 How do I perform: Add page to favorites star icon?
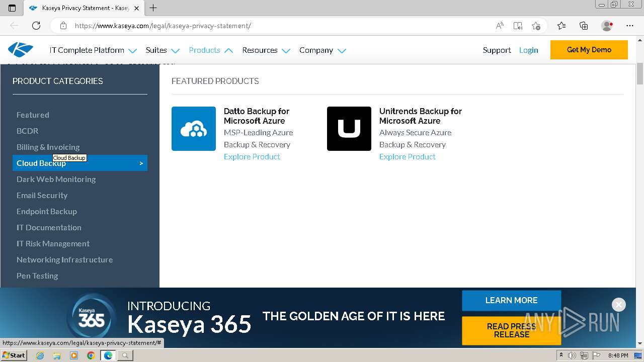[536, 26]
